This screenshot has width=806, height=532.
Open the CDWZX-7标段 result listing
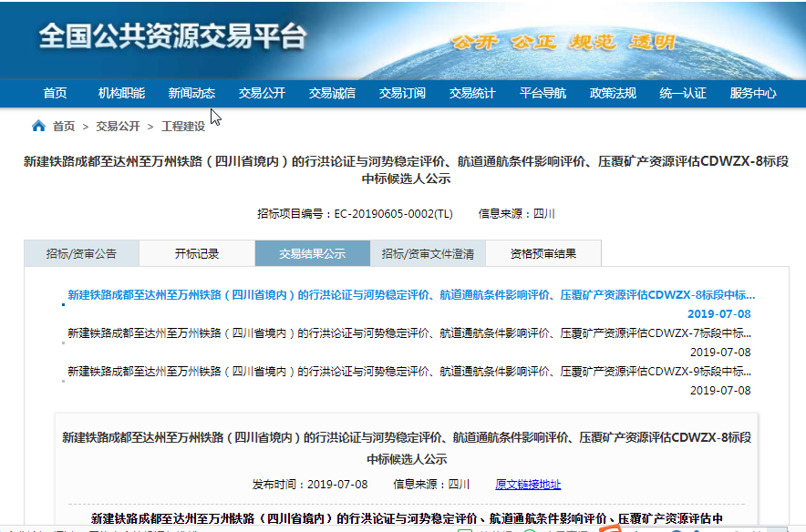(409, 333)
